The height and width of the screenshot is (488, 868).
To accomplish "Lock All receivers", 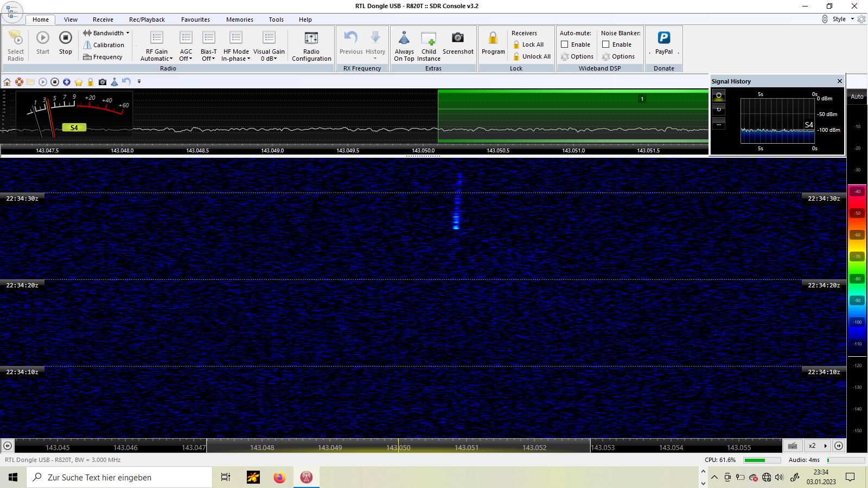I will [528, 44].
